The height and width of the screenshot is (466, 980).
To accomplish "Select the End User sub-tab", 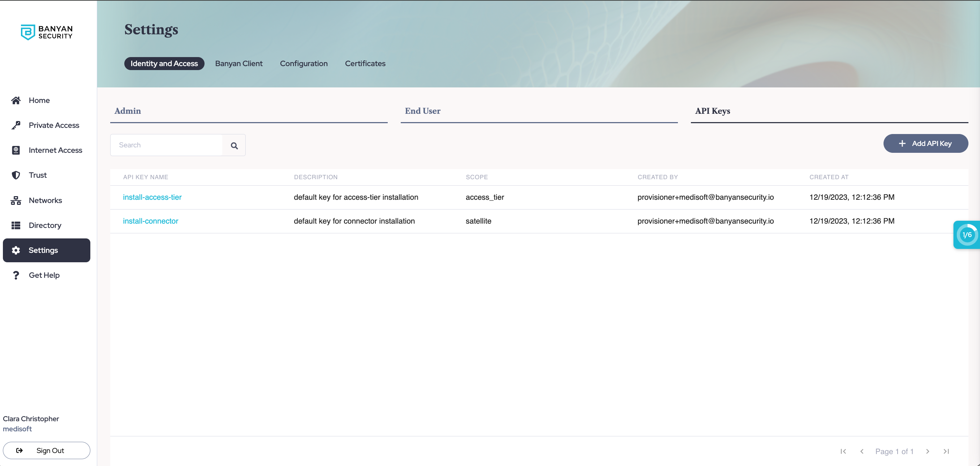I will [x=422, y=111].
